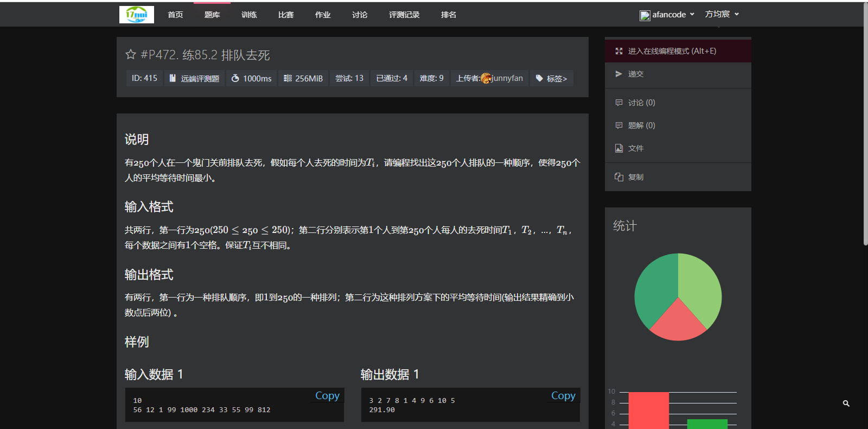The width and height of the screenshot is (868, 429).
Task: Copy the sample input data 1
Action: [328, 395]
